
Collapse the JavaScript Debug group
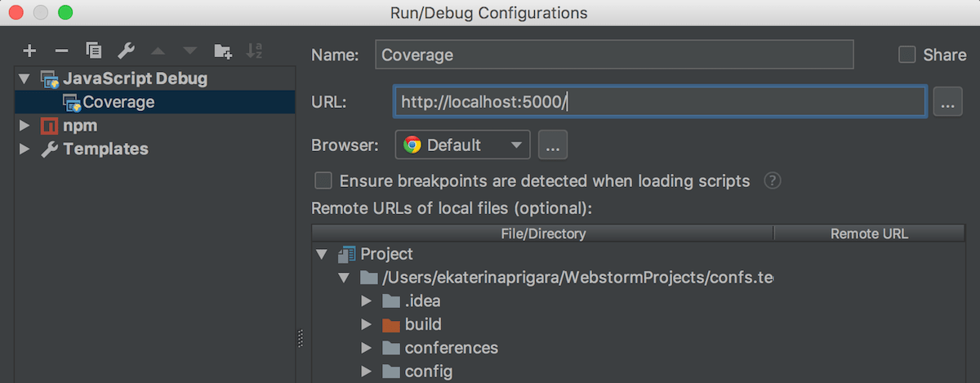[x=24, y=79]
